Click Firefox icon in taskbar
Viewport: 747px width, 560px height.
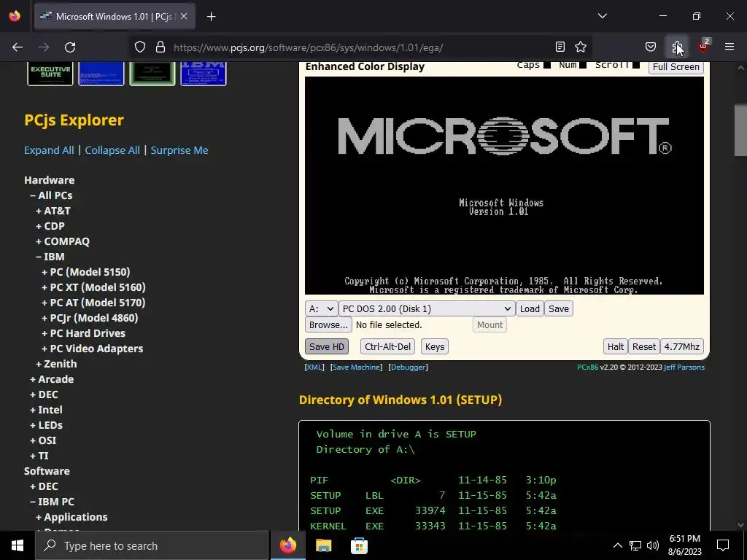pyautogui.click(x=287, y=545)
